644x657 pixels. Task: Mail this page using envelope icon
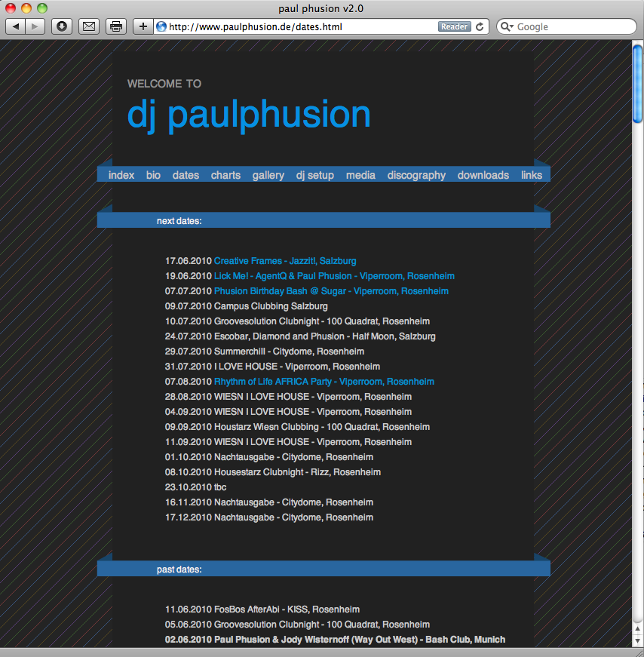point(89,27)
